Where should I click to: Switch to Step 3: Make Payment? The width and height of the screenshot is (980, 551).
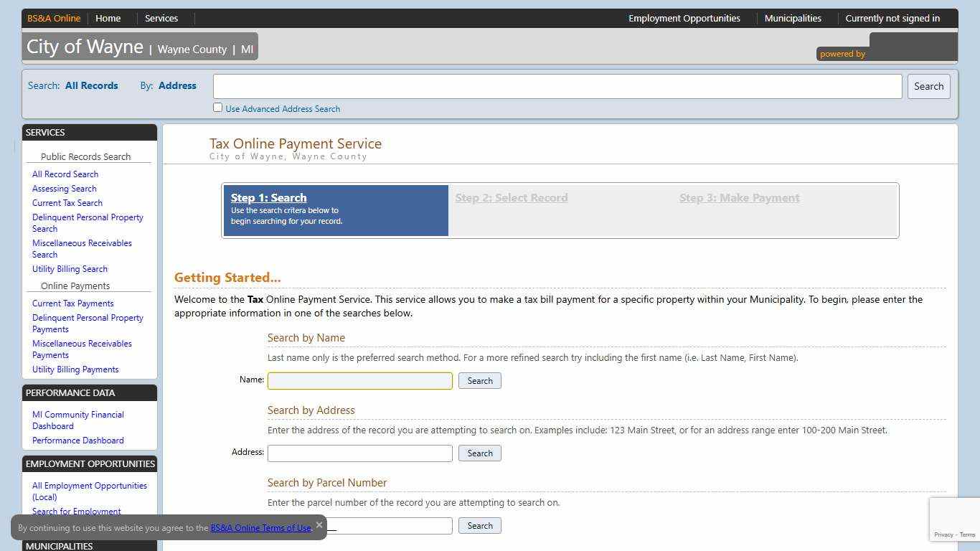click(x=739, y=198)
